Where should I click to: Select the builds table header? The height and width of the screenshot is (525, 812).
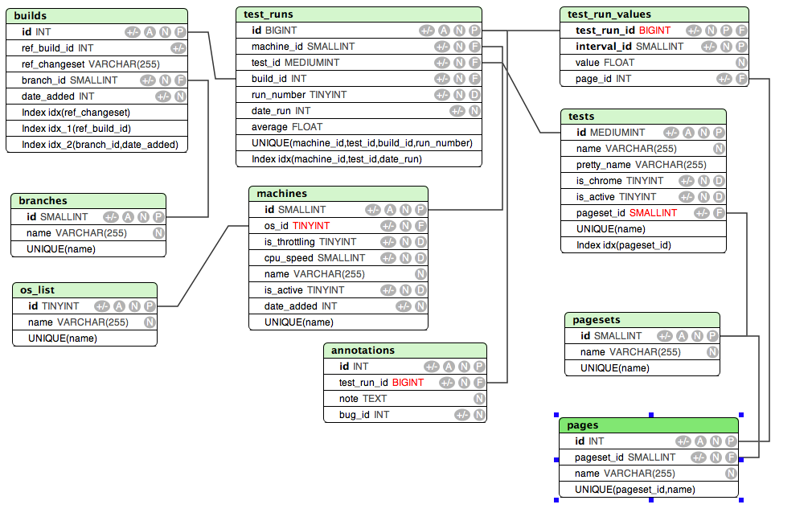[96, 15]
